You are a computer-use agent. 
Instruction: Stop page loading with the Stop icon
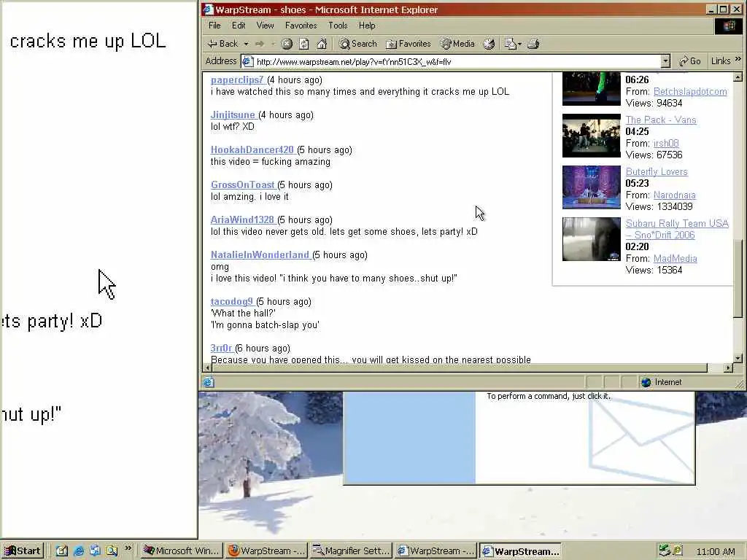(286, 44)
